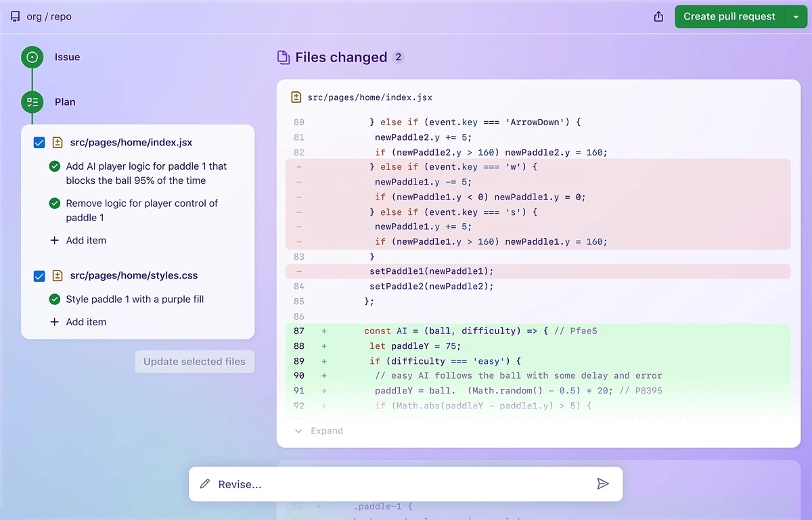Open the Create pull request dropdown arrow
The image size is (812, 520).
pyautogui.click(x=795, y=17)
